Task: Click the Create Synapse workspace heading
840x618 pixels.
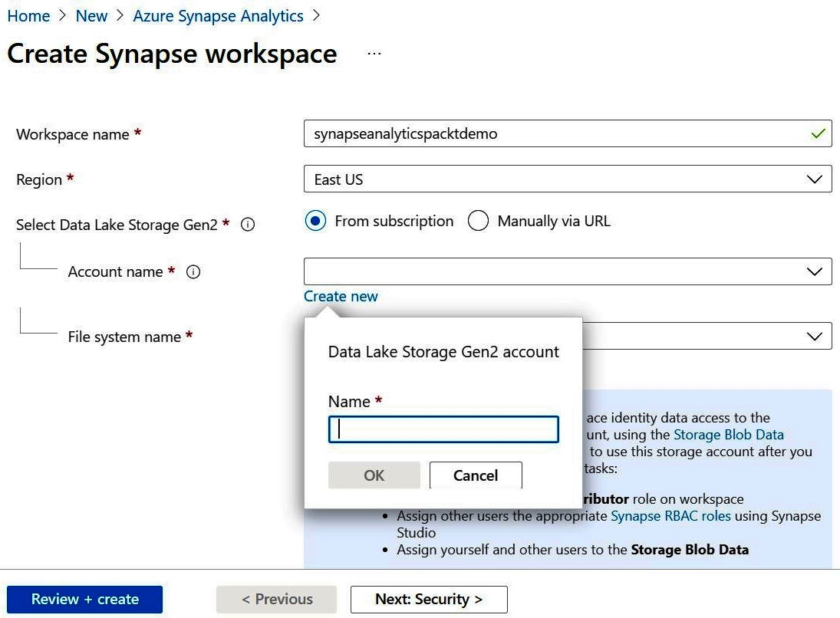Action: pyautogui.click(x=172, y=54)
